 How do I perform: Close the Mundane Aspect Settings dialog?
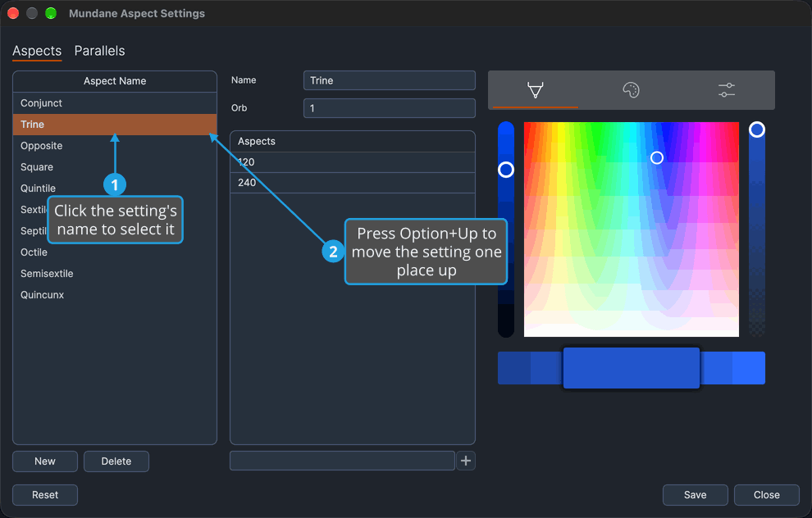click(766, 495)
